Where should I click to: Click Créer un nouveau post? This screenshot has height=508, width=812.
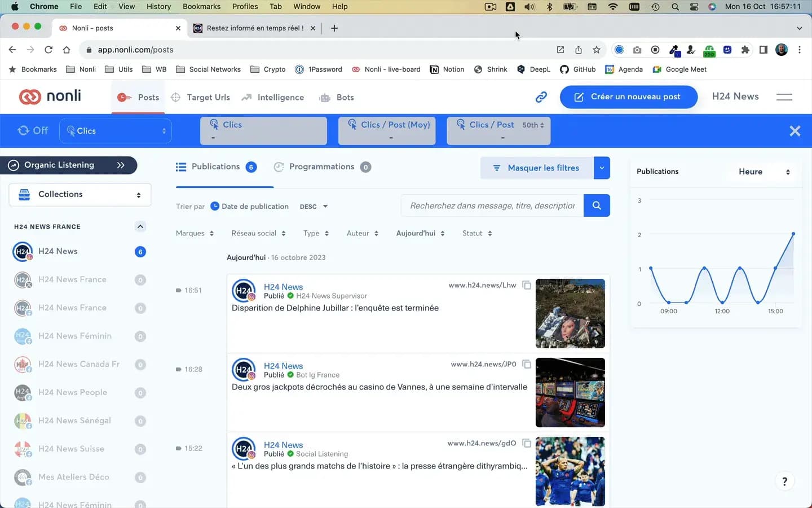(629, 97)
